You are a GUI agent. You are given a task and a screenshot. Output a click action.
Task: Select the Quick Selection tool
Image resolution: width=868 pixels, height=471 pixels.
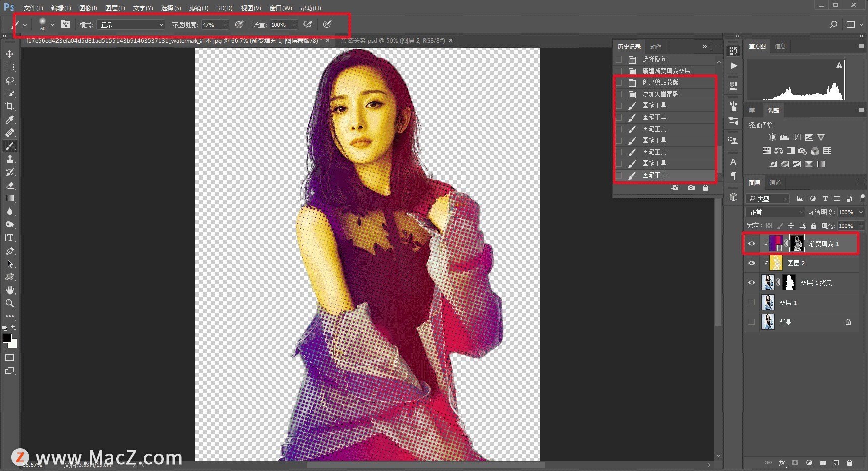tap(10, 93)
